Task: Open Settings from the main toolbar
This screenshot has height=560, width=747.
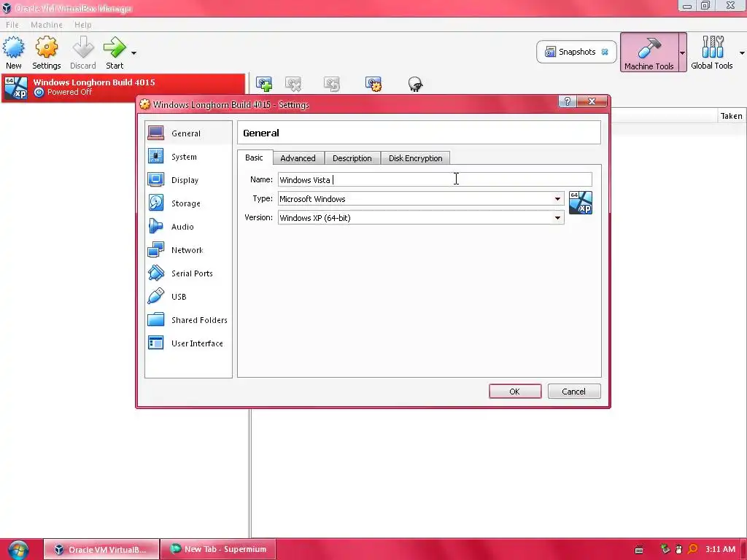Action: 46,52
